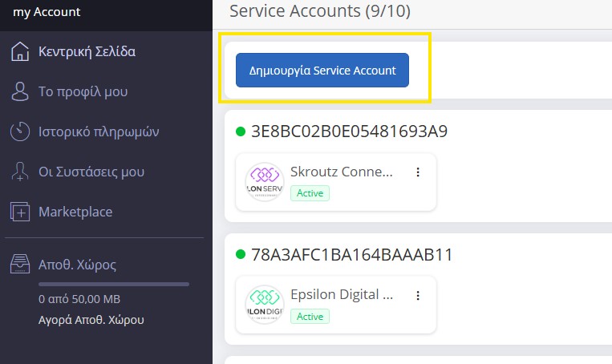This screenshot has height=364, width=612.
Task: Open the Skroutz Connect three-dot menu
Action: pyautogui.click(x=417, y=172)
